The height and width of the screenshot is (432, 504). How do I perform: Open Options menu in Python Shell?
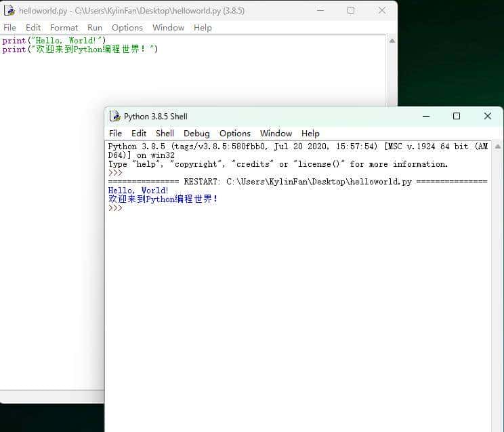[x=234, y=134]
